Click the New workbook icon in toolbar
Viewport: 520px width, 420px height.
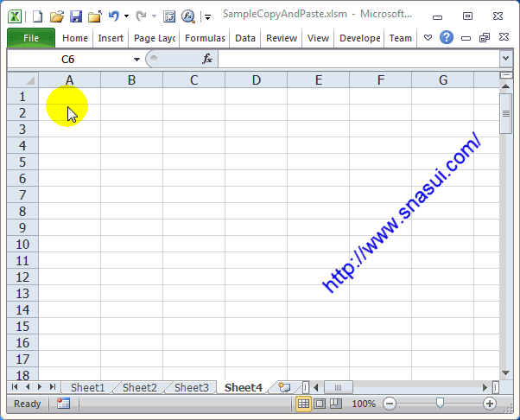coord(37,16)
